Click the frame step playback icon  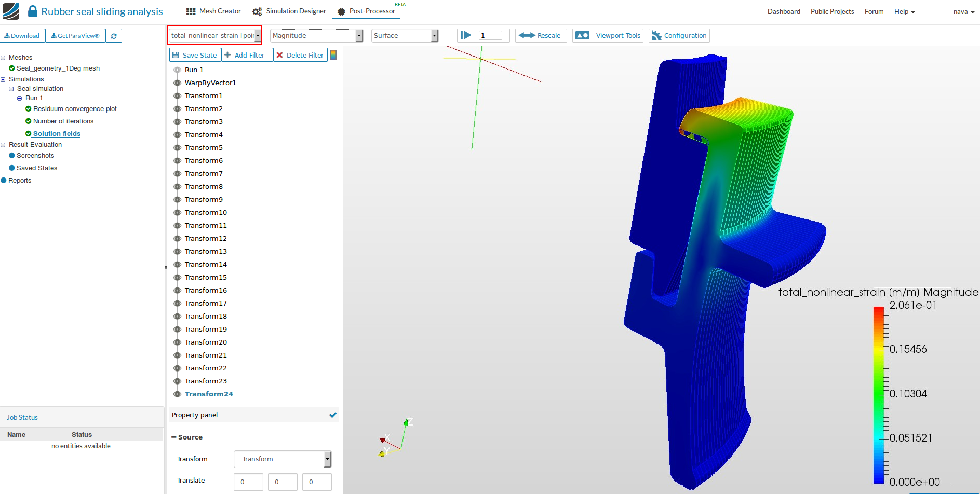(x=466, y=35)
